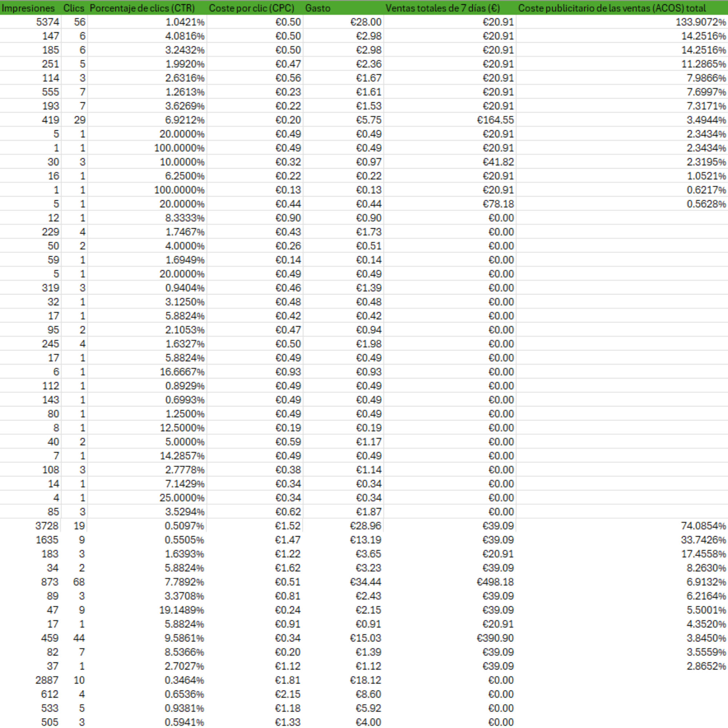The width and height of the screenshot is (728, 728).
Task: Select the €28.96 spend cell
Action: pyautogui.click(x=365, y=526)
